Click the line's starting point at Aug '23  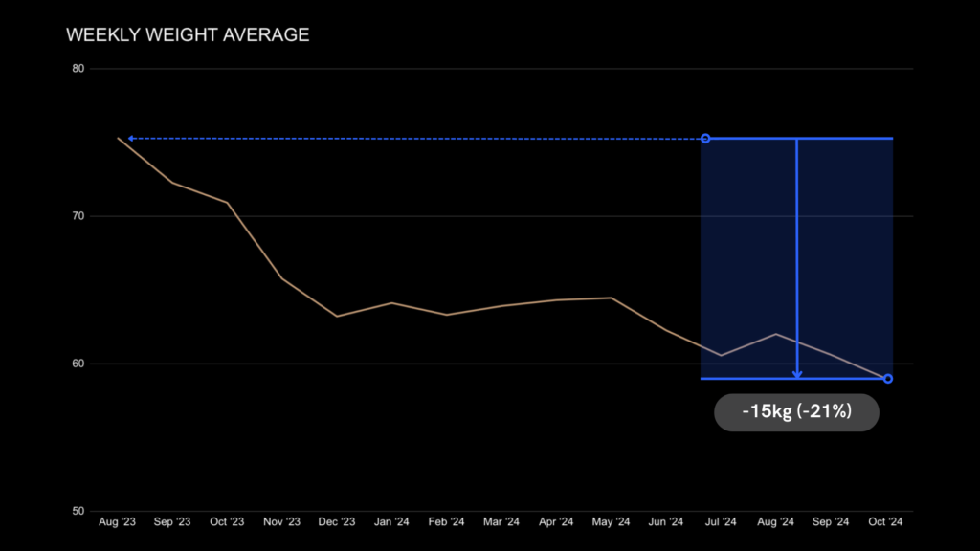click(118, 139)
